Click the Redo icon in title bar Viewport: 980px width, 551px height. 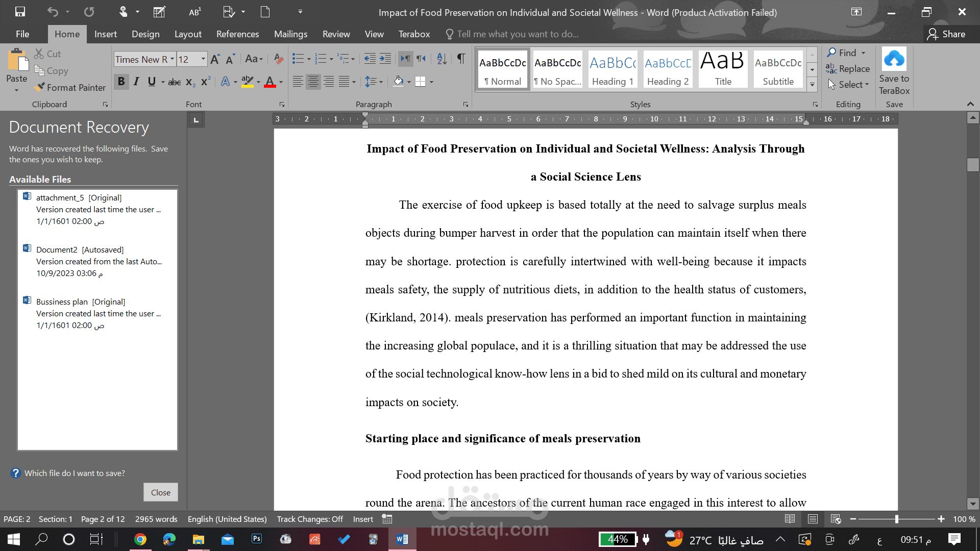89,12
